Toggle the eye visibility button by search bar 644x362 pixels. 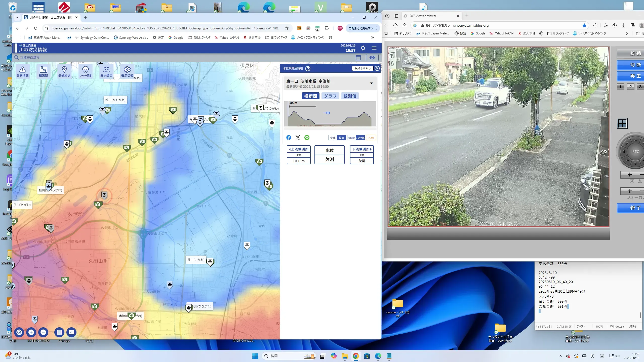(372, 58)
